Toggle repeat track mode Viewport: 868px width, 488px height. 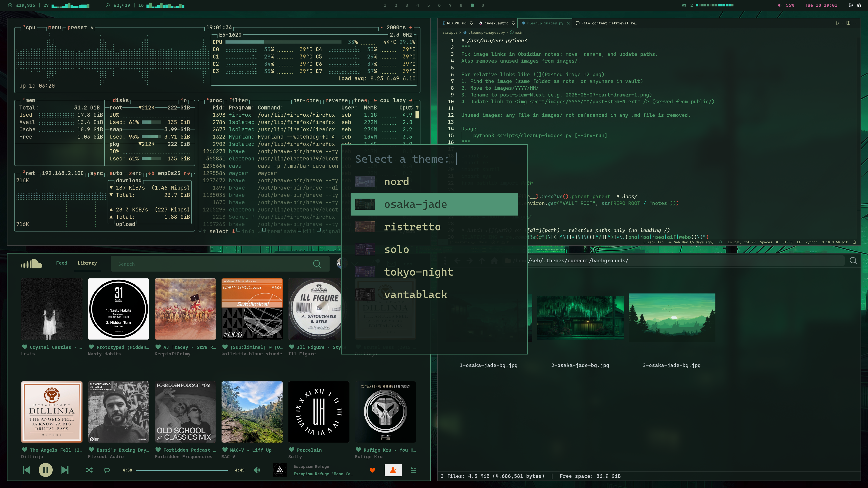[107, 470]
